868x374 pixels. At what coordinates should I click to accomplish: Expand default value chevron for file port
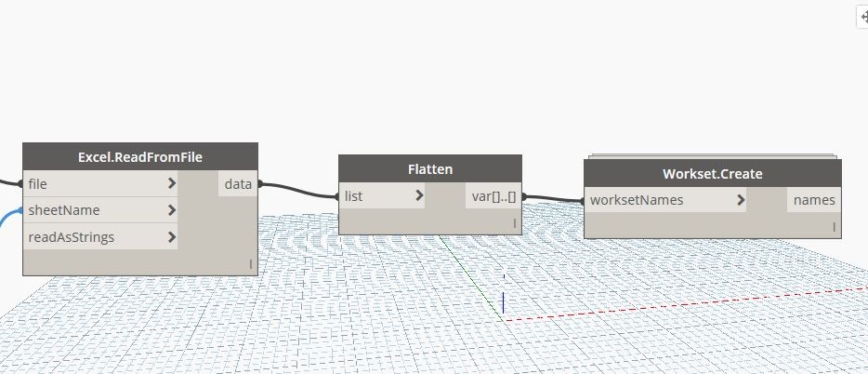tap(172, 183)
